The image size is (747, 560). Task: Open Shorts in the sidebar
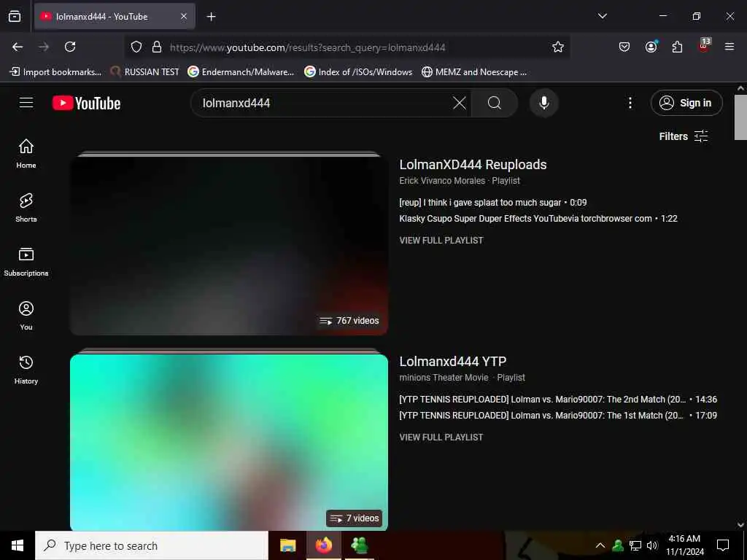point(26,208)
